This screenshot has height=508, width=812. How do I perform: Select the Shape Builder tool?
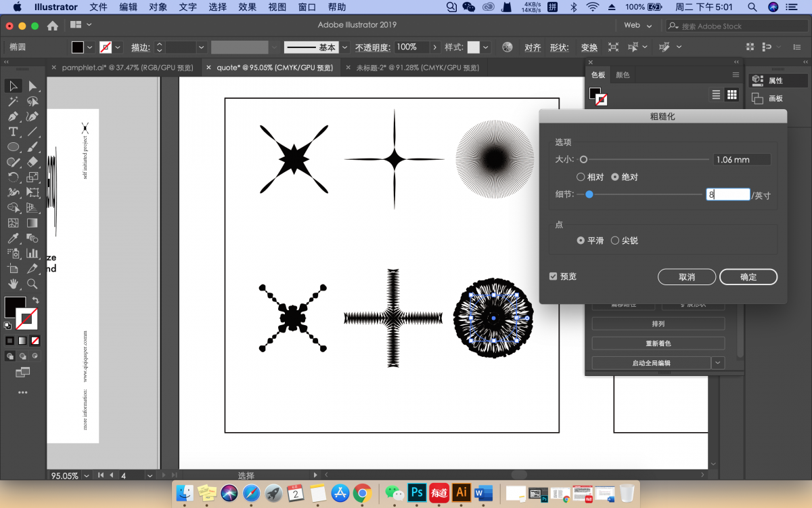click(x=13, y=208)
